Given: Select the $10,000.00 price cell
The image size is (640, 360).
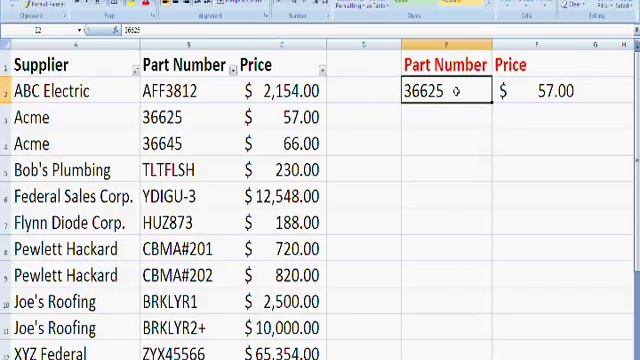Looking at the screenshot, I should 282,327.
